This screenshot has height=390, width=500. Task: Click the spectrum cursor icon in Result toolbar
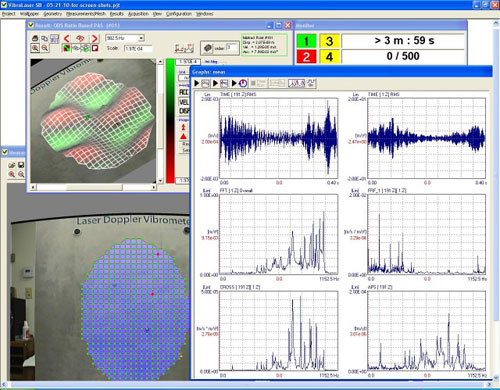(184, 48)
